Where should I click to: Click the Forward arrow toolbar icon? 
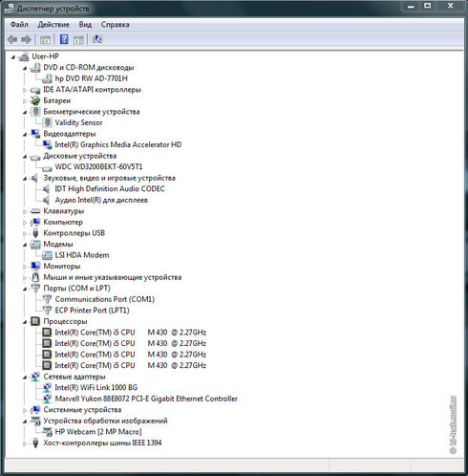26,39
